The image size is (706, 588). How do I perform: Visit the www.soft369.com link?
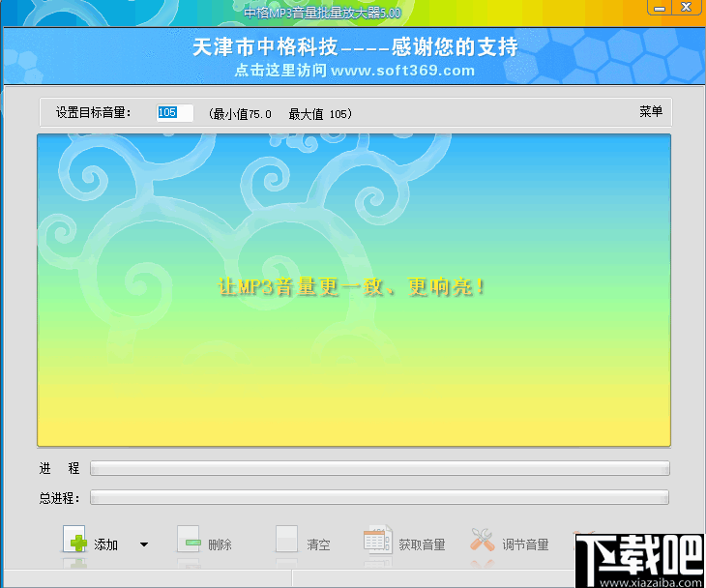402,71
